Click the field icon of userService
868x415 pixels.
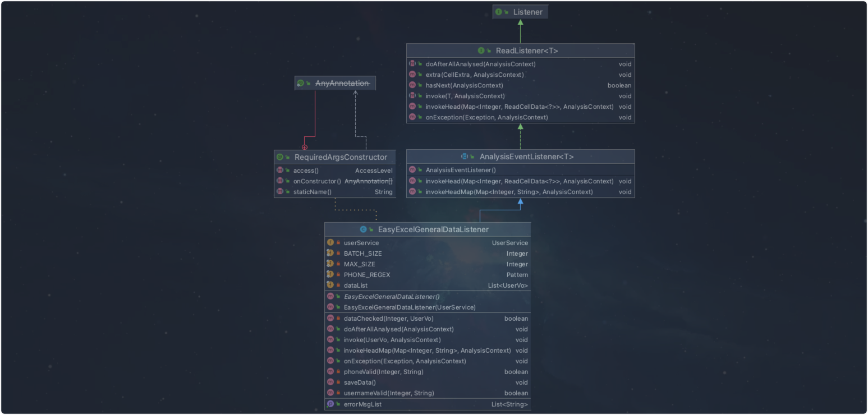[330, 243]
